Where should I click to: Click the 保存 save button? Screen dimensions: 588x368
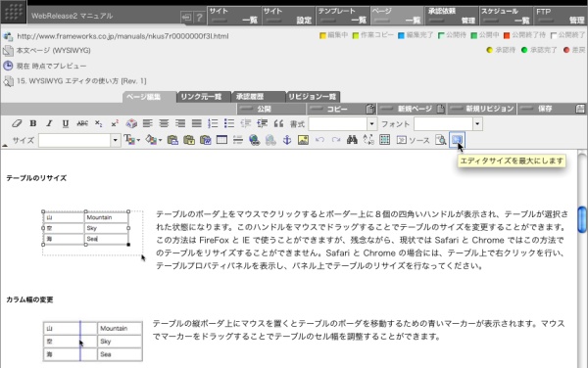[x=552, y=109]
